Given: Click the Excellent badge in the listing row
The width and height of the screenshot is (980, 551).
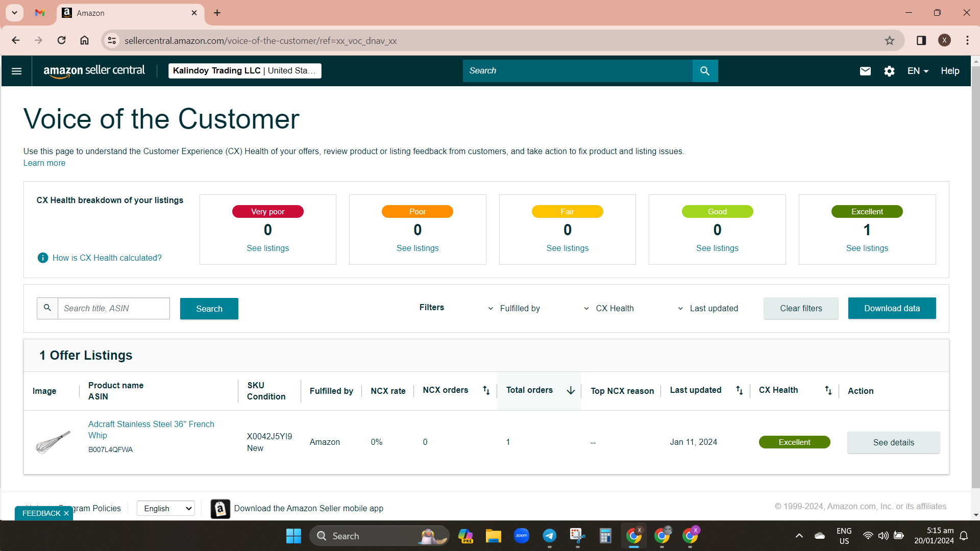Looking at the screenshot, I should click(794, 442).
